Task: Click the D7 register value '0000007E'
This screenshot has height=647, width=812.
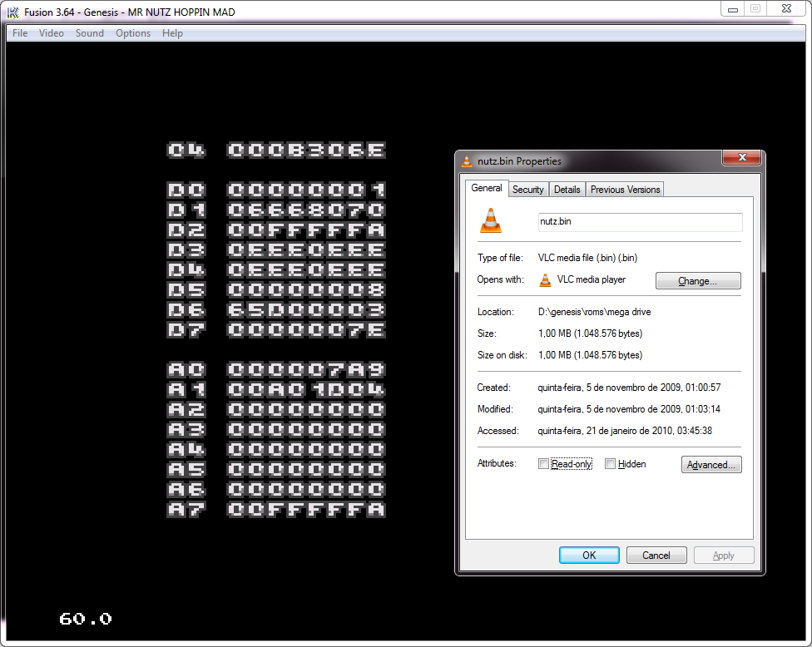Action: pos(306,329)
